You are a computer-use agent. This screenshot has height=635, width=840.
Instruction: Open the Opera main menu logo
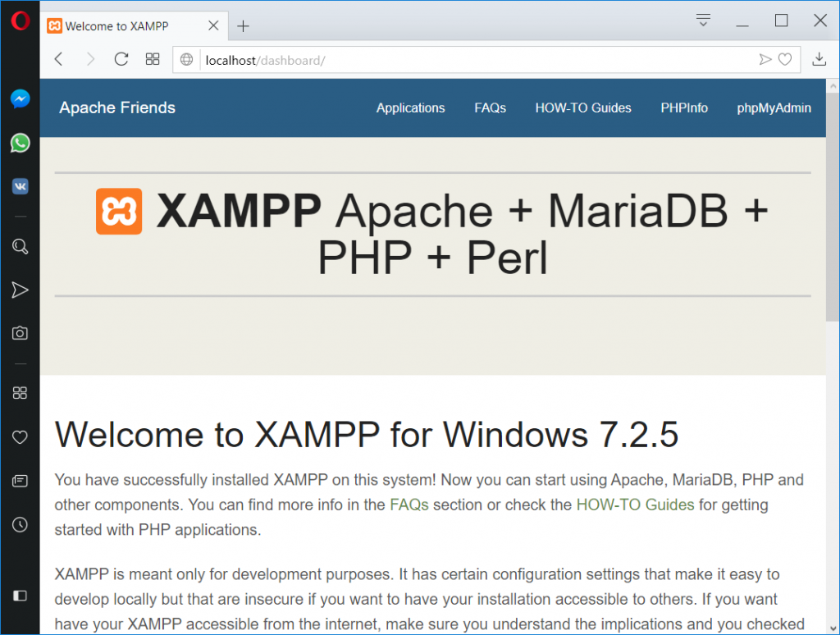pos(21,21)
